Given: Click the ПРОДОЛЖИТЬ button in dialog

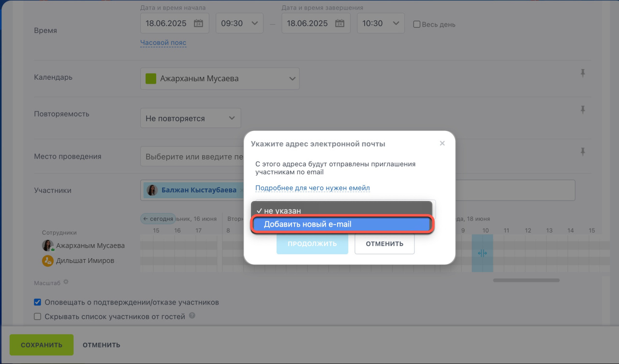Looking at the screenshot, I should [x=312, y=244].
